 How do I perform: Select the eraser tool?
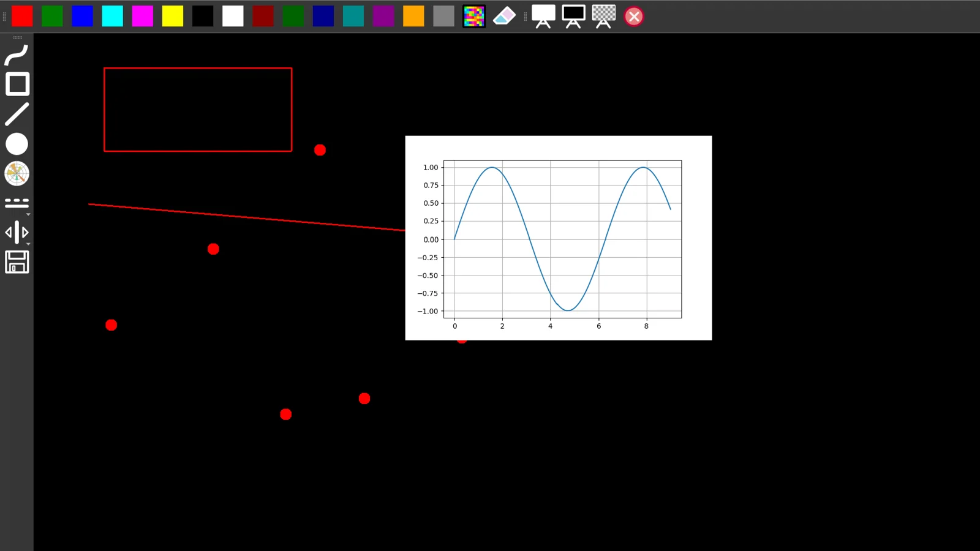pyautogui.click(x=504, y=16)
